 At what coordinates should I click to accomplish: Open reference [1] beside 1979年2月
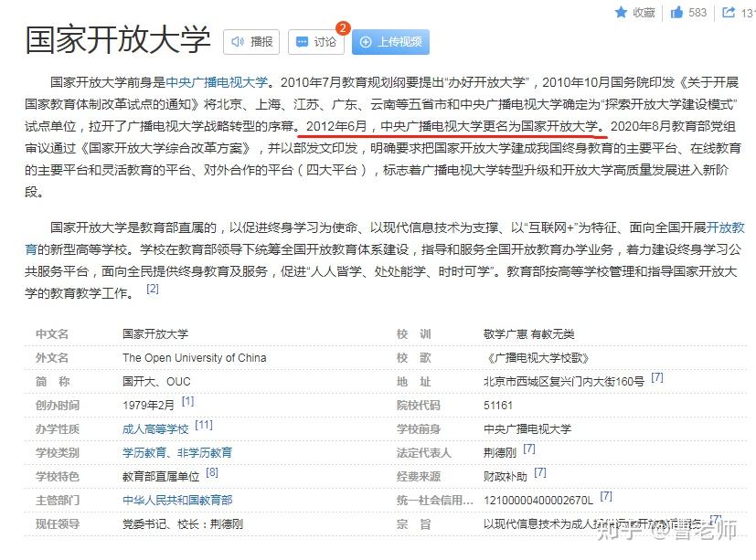[x=187, y=401]
